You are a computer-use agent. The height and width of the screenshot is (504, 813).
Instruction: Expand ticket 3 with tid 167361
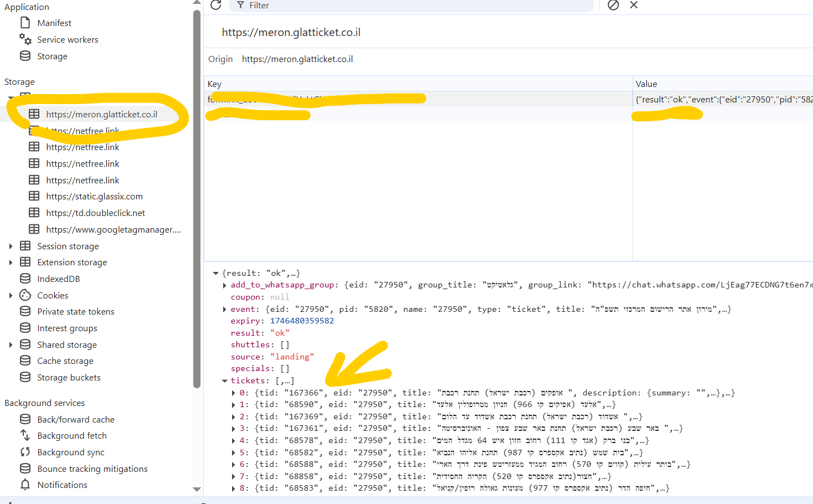233,429
